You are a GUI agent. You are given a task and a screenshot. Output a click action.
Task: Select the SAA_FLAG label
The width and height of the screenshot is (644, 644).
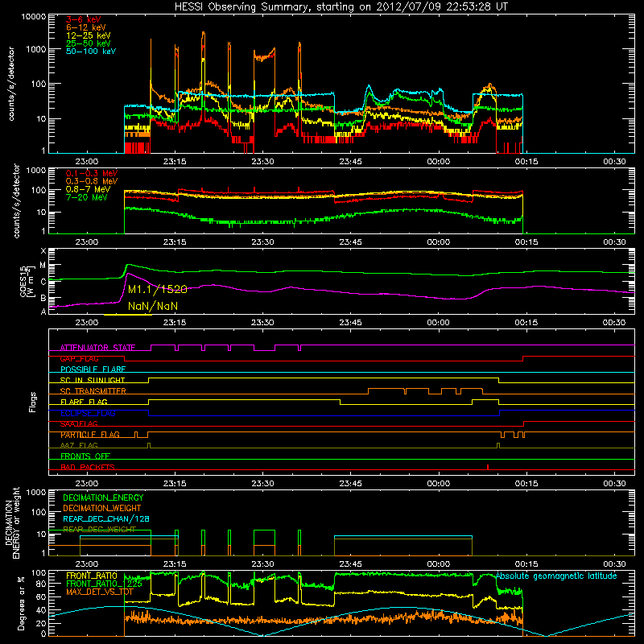[79, 423]
